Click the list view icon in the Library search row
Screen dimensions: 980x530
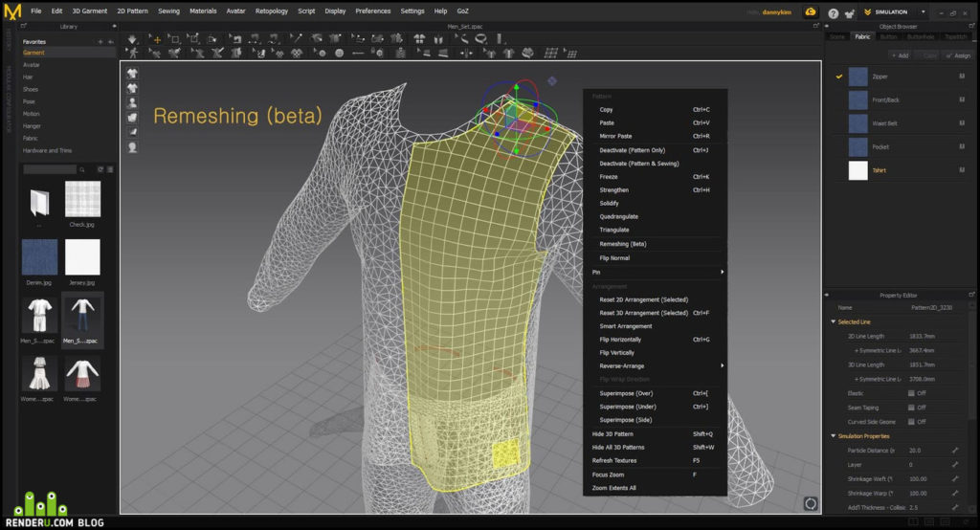[110, 169]
